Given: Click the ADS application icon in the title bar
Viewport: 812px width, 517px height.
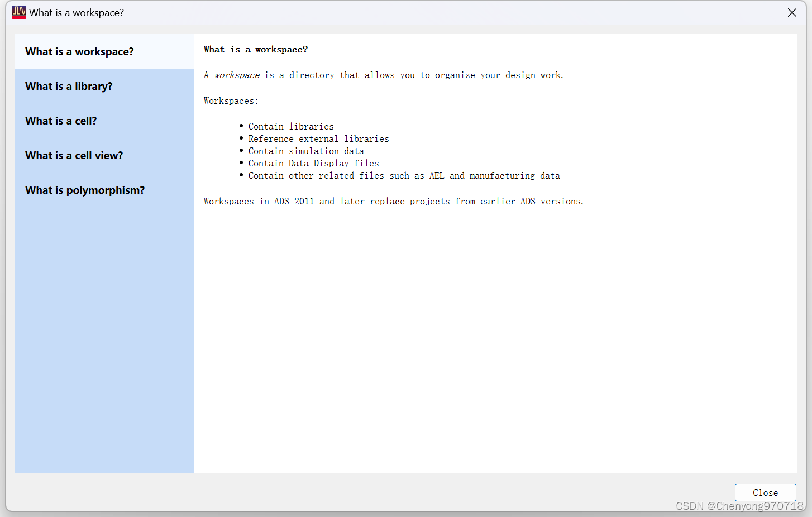Looking at the screenshot, I should pyautogui.click(x=18, y=12).
